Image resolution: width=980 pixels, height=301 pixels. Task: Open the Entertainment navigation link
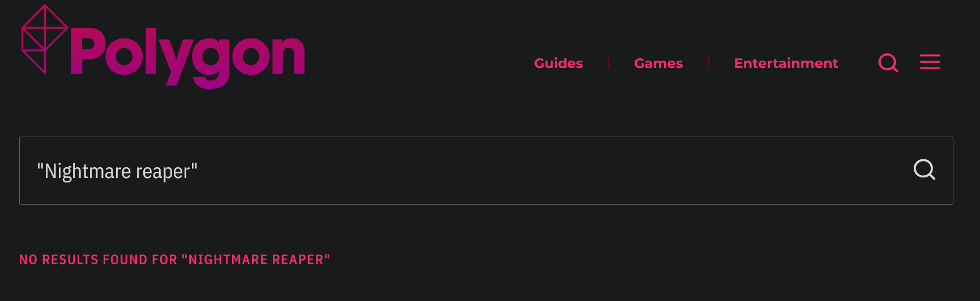click(x=786, y=63)
